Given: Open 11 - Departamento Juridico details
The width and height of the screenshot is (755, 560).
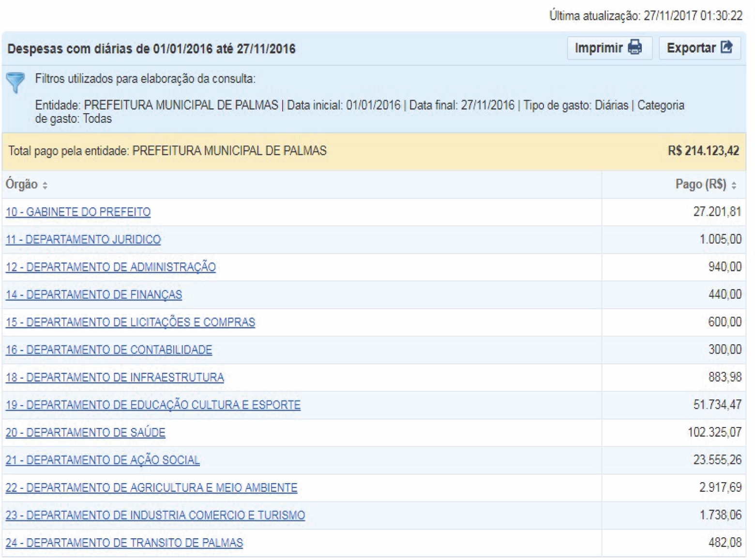Looking at the screenshot, I should pos(83,239).
